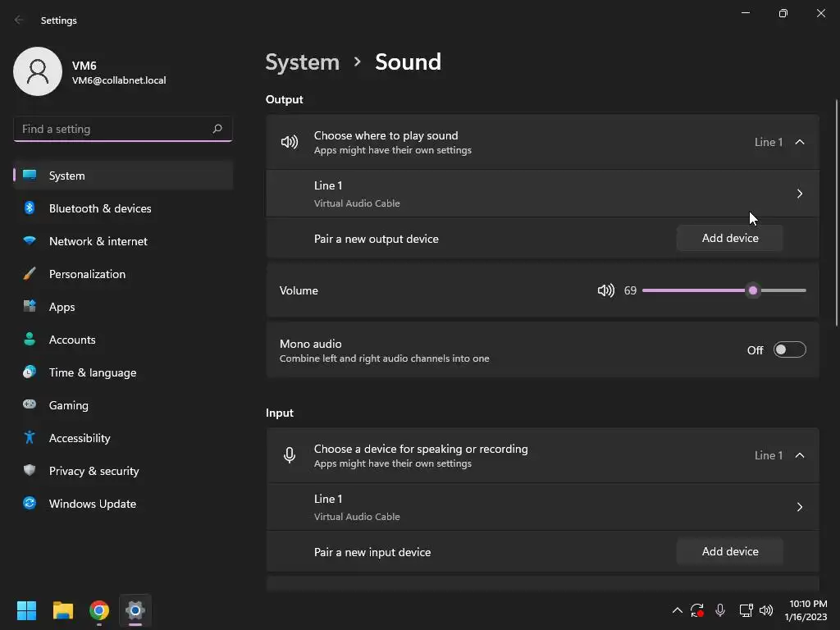Collapse the output device chooser
840x630 pixels.
[800, 142]
